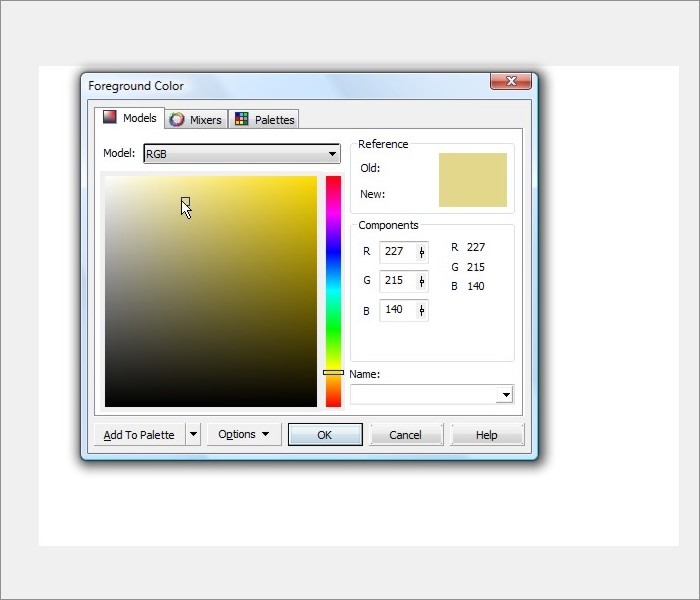Viewport: 700px width, 600px height.
Task: Open the Model dropdown showing RGB
Action: pyautogui.click(x=242, y=154)
